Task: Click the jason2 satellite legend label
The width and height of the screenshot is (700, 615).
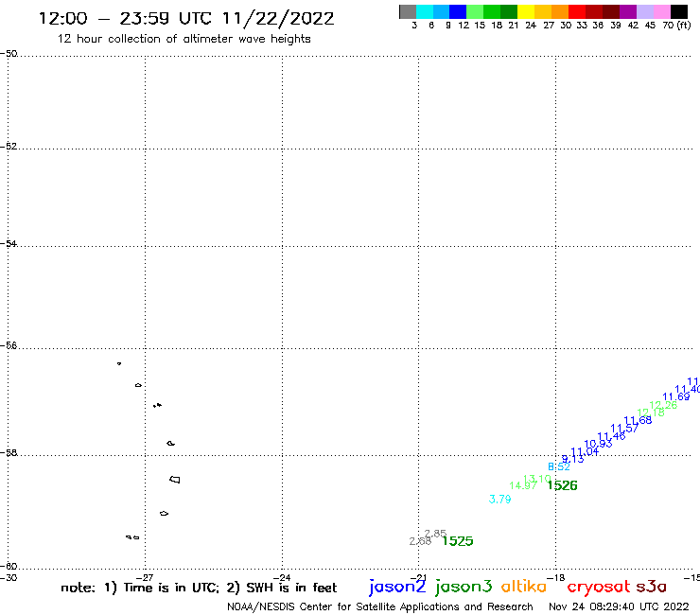Action: click(397, 587)
